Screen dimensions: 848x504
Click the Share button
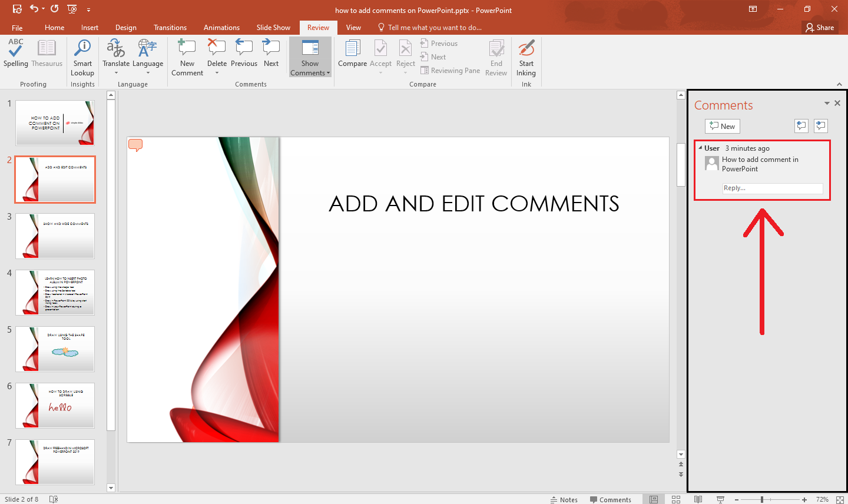[x=820, y=28]
